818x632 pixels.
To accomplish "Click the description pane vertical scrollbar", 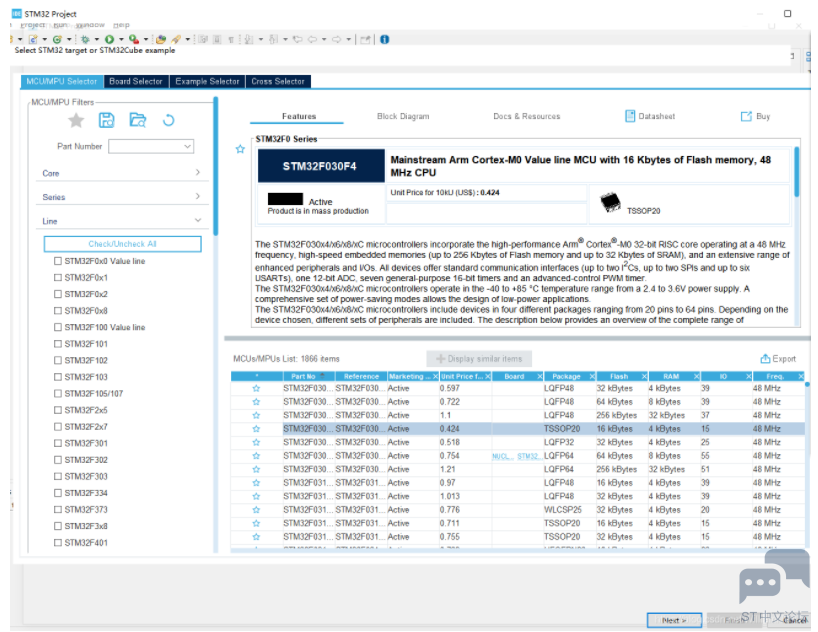I will pos(797,172).
